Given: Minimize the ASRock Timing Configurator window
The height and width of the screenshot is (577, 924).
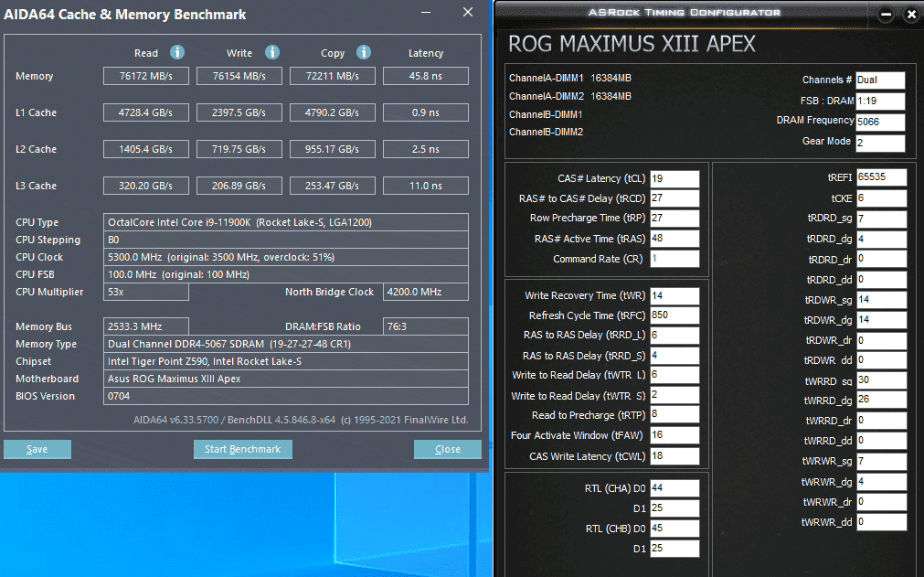Looking at the screenshot, I should (886, 14).
